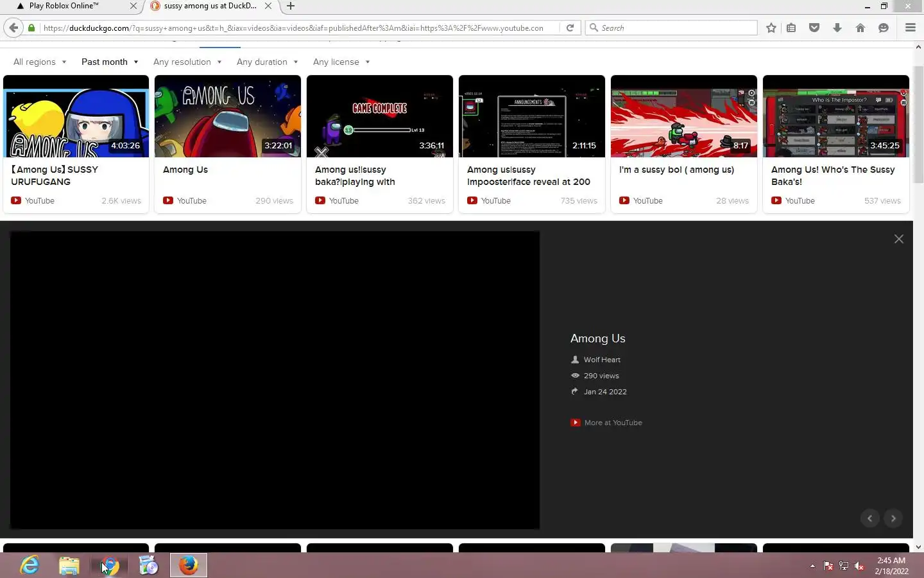Go to the home page icon

coord(860,28)
